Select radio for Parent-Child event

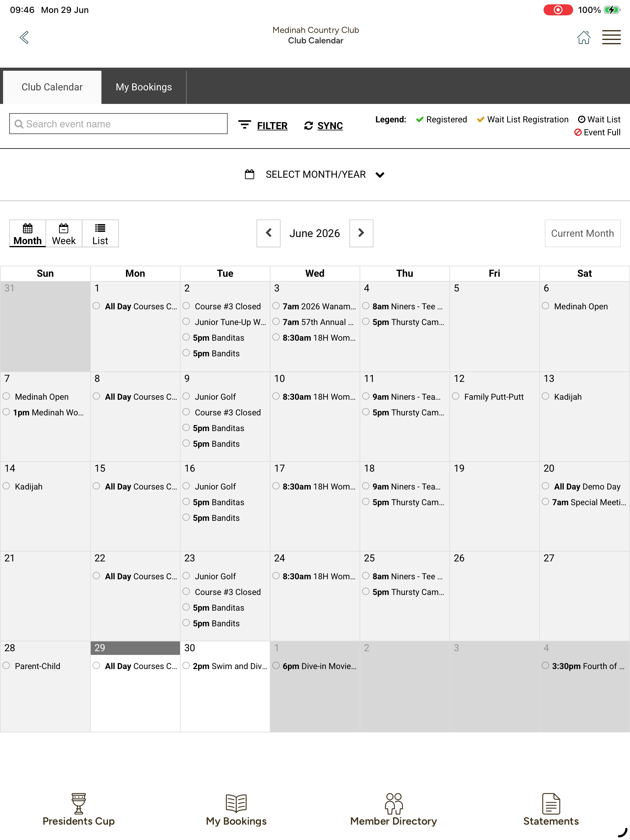pos(6,665)
